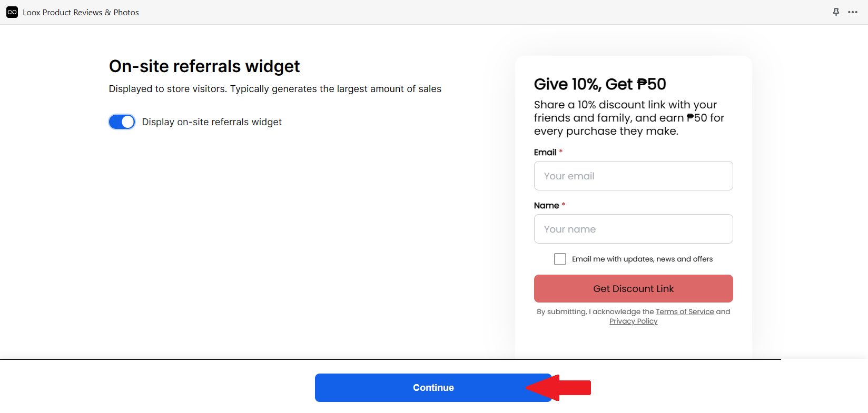This screenshot has height=413, width=868.
Task: Click the blue Continue button
Action: tap(433, 388)
